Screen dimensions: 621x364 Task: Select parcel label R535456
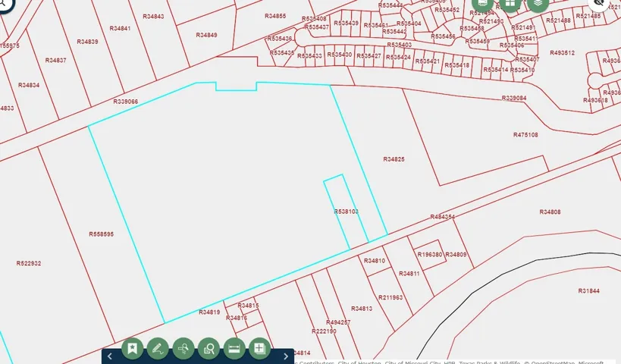coord(443,36)
